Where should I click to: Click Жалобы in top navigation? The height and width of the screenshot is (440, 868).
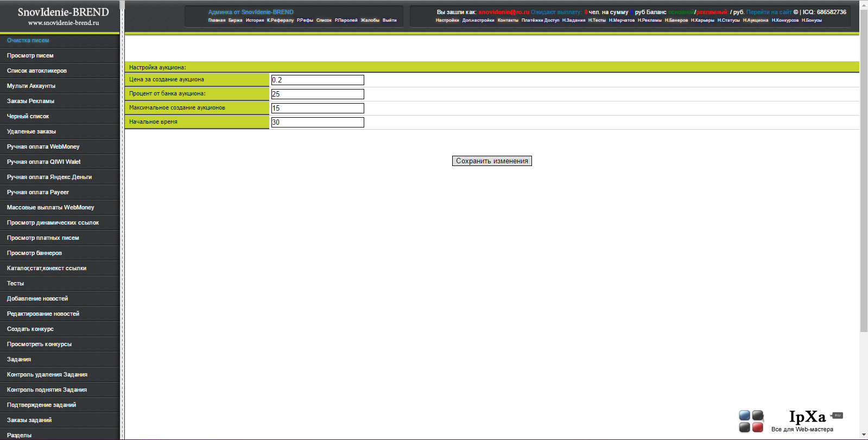370,20
